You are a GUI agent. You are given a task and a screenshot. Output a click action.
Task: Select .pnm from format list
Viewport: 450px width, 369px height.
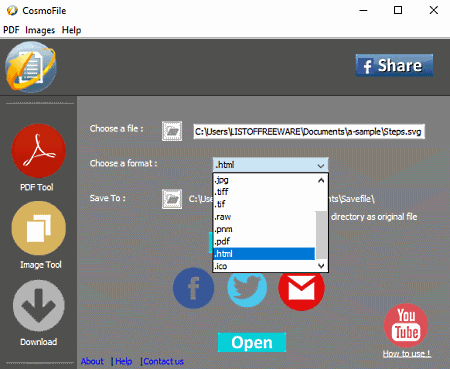pos(264,229)
